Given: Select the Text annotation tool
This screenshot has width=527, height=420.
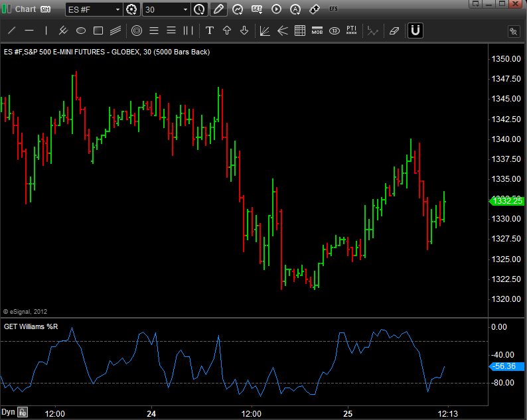Looking at the screenshot, I should click(x=209, y=31).
